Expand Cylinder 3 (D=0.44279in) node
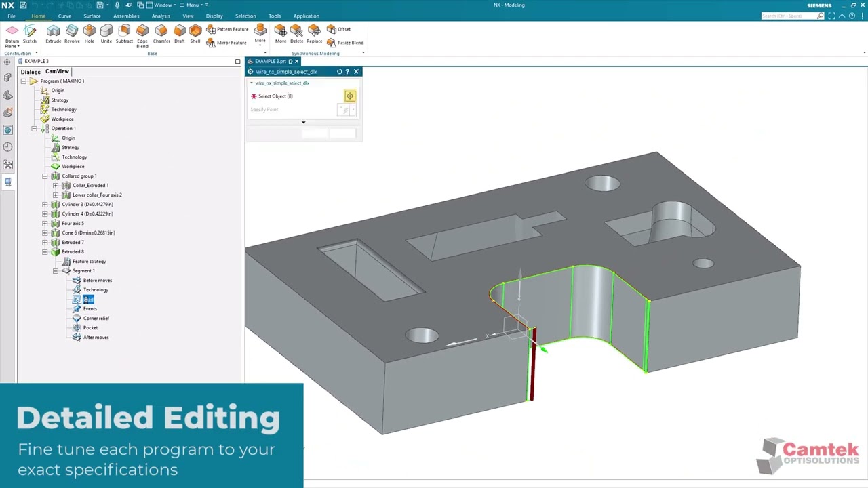This screenshot has height=488, width=868. pos(45,205)
